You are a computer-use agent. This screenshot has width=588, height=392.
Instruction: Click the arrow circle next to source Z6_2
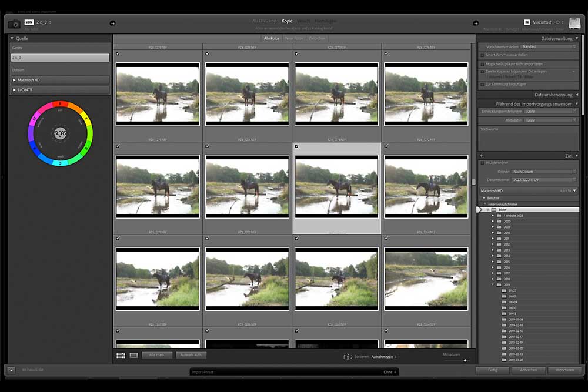point(112,24)
